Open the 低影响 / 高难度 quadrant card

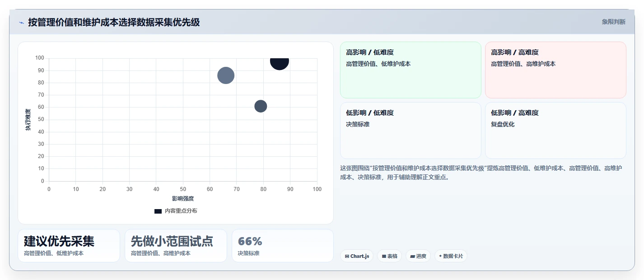point(555,131)
